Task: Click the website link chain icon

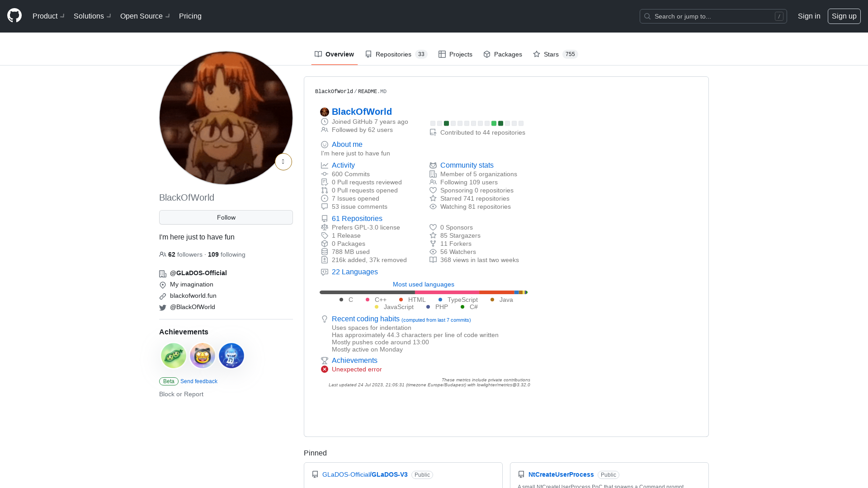Action: click(163, 296)
